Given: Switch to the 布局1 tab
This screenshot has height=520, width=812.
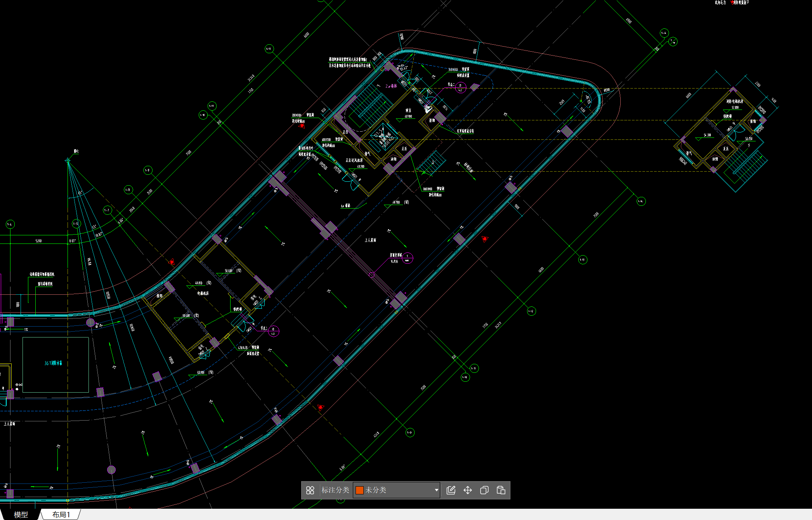Looking at the screenshot, I should coord(61,515).
